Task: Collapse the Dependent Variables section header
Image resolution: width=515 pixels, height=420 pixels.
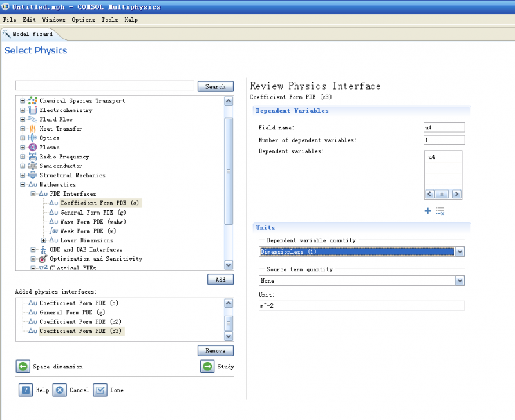Action: 362,111
